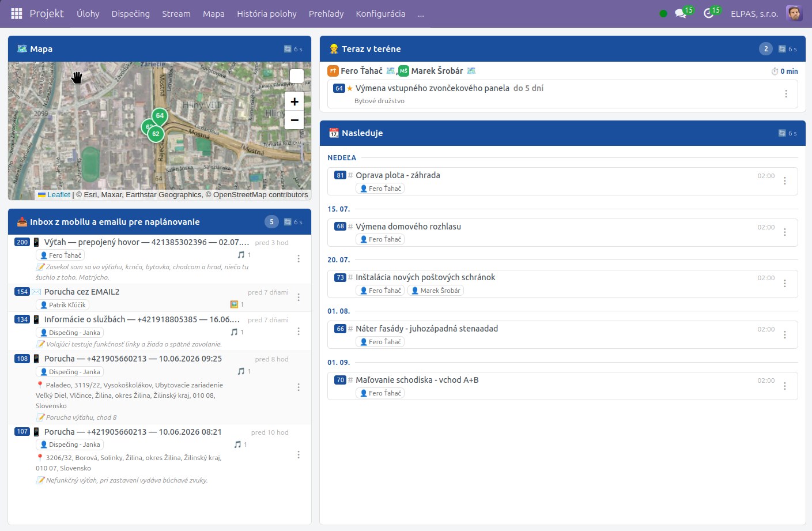Viewport: 812px width, 531px height.
Task: Click the location pin for Paladeo address
Action: pos(40,385)
